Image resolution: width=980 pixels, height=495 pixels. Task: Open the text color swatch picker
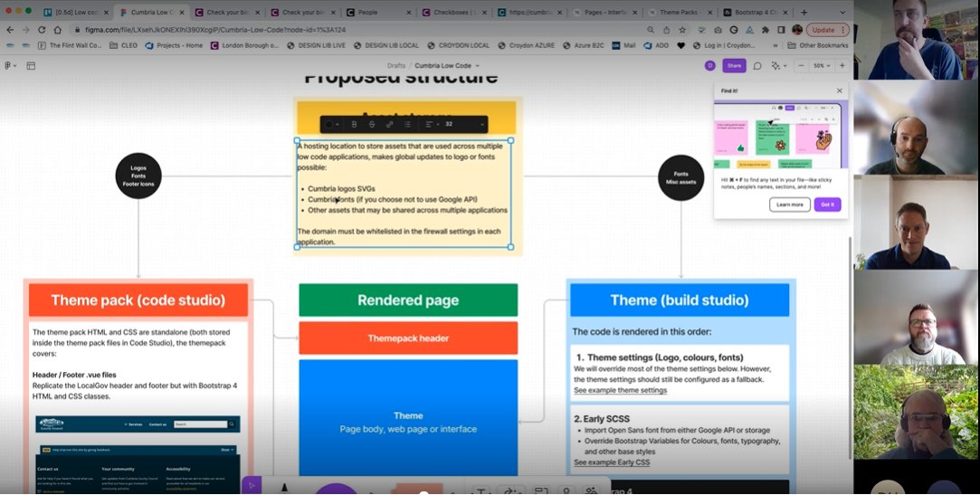coord(331,124)
